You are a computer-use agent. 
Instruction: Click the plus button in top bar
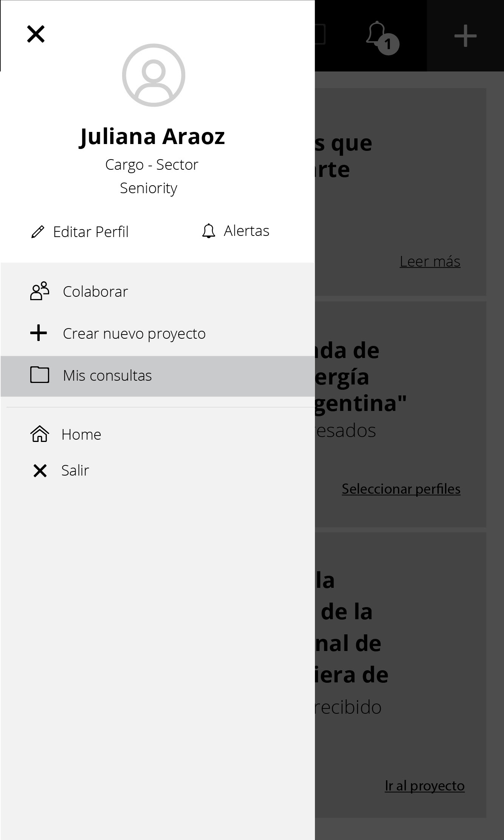click(465, 36)
